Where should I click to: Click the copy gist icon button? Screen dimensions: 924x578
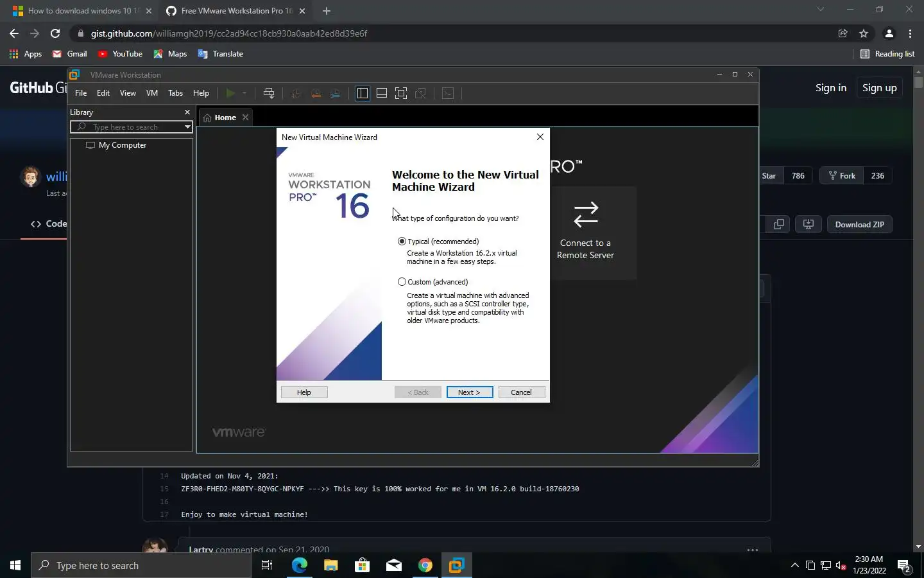coord(779,225)
